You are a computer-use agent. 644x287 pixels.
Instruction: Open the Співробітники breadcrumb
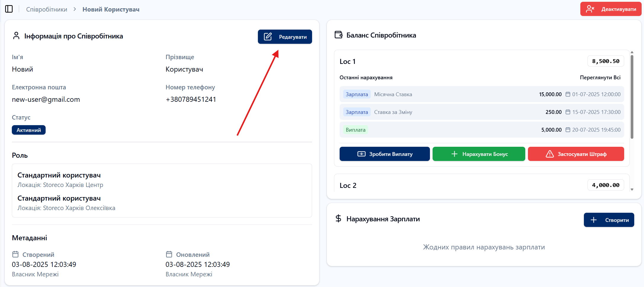[x=46, y=9]
